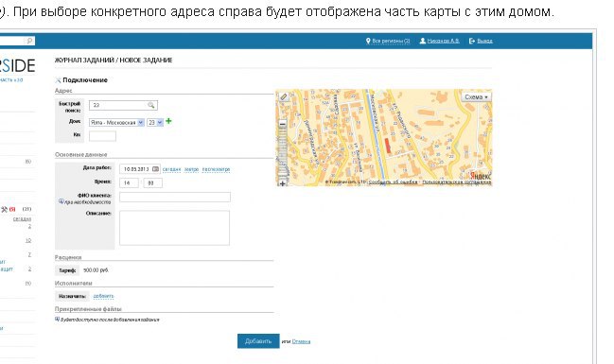
Task: Zoom in the map with the plus button
Action: point(282,183)
